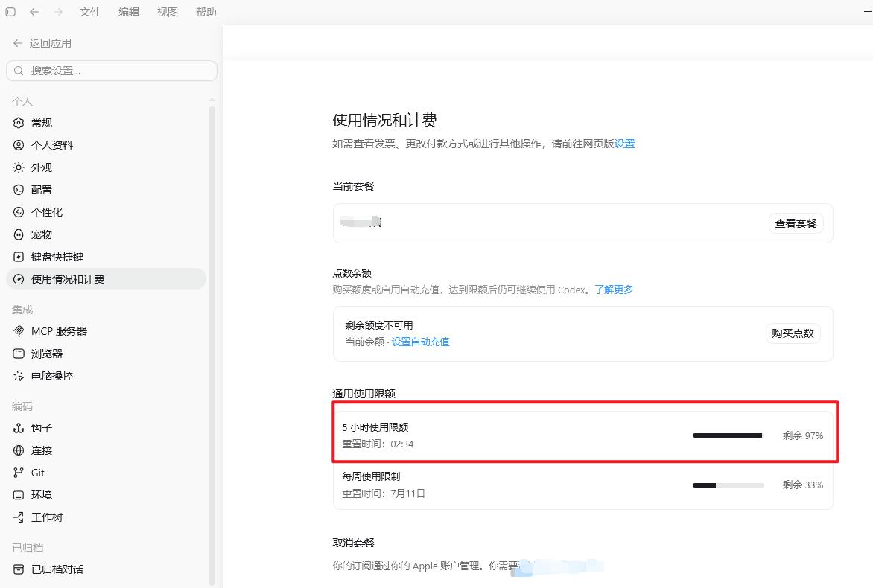Select the 浏览器 icon
The width and height of the screenshot is (873, 588).
tap(19, 354)
